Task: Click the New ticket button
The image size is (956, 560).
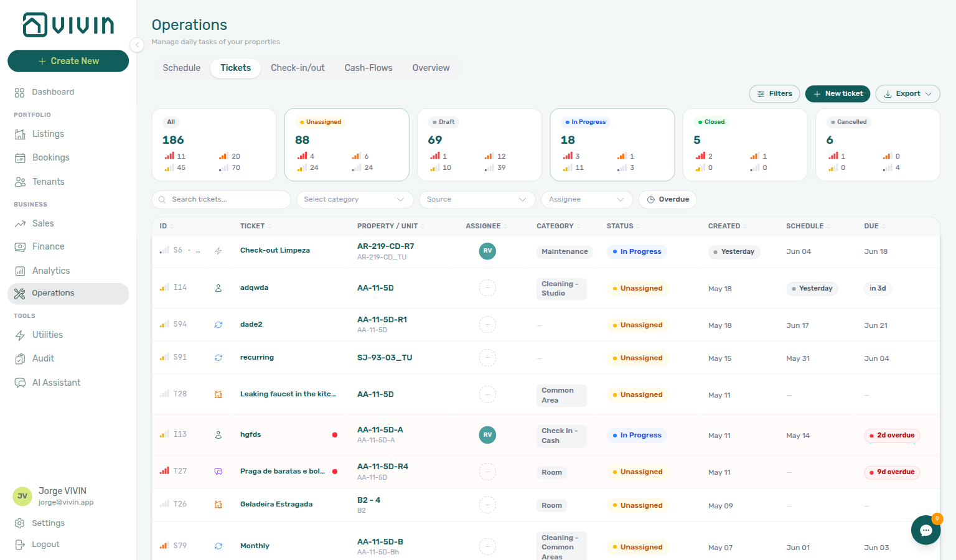Action: tap(838, 94)
